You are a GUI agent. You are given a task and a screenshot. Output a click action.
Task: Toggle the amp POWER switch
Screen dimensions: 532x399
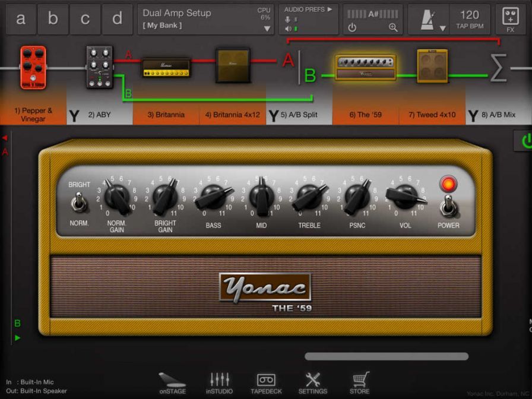click(x=448, y=207)
